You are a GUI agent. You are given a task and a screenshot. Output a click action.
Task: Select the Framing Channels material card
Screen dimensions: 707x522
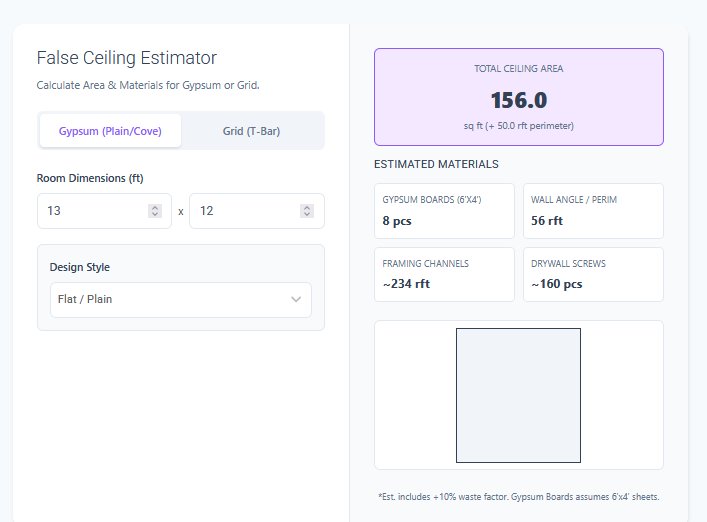444,274
